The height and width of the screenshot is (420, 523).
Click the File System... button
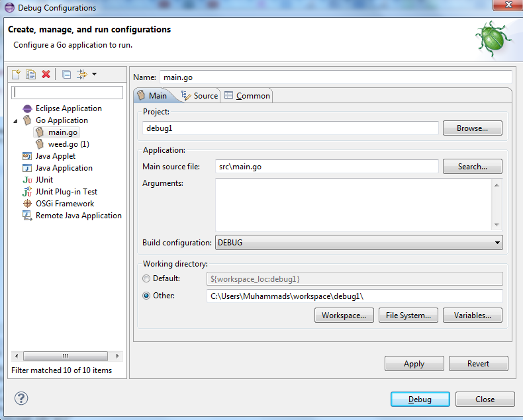pyautogui.click(x=408, y=315)
